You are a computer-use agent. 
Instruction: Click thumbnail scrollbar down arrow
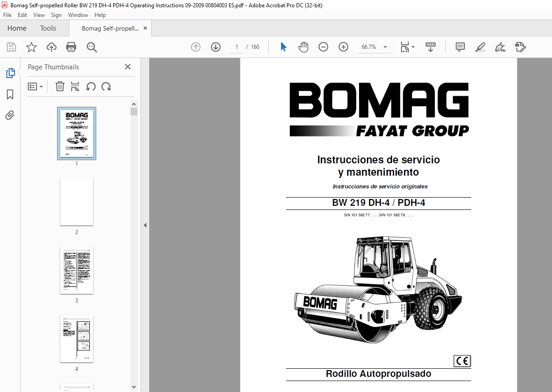coord(134,387)
